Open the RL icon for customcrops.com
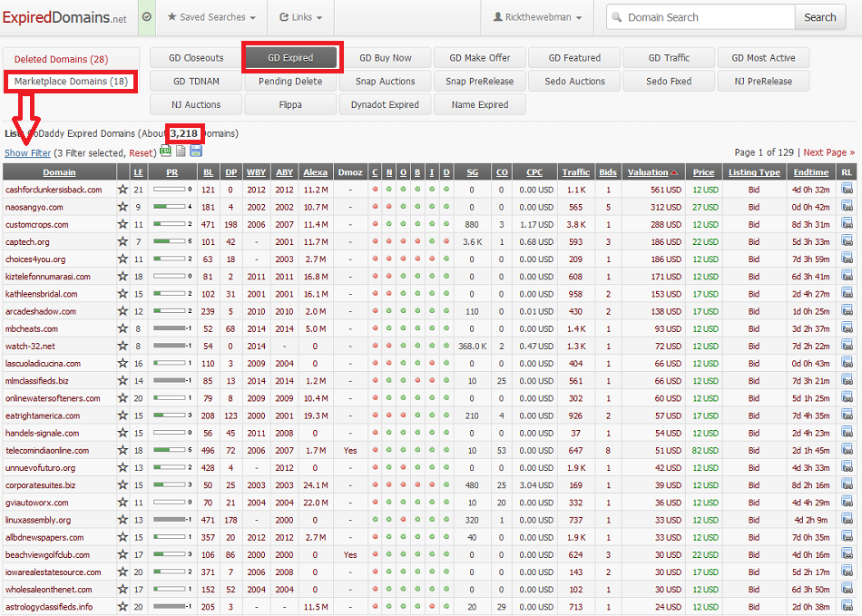862x616 pixels. 847,224
